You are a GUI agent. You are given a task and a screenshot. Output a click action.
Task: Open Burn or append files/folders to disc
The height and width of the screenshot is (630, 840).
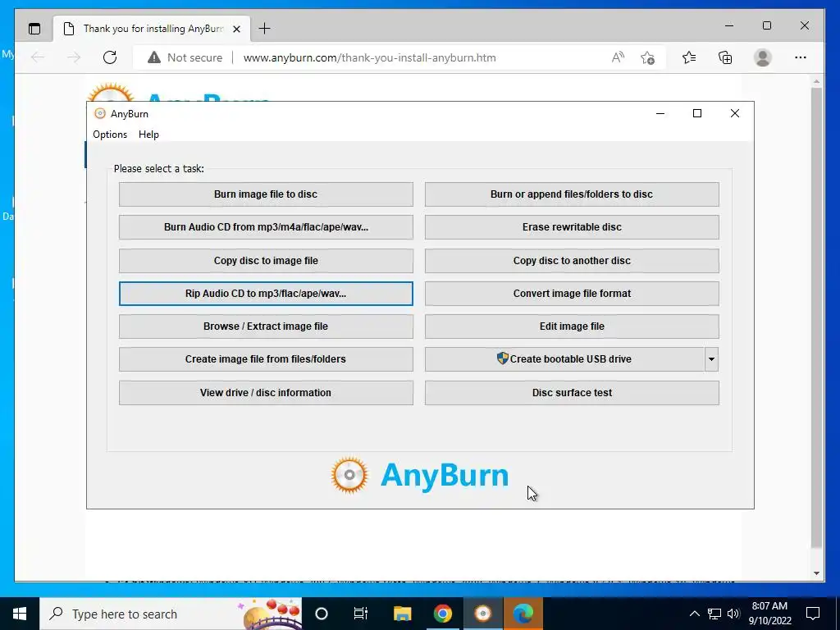[x=572, y=194]
